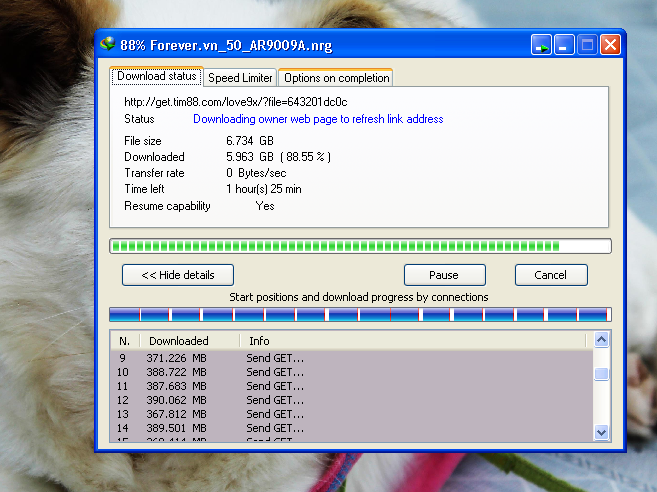
Task: Select connection row 9 with 371.226 MB
Action: coord(352,358)
